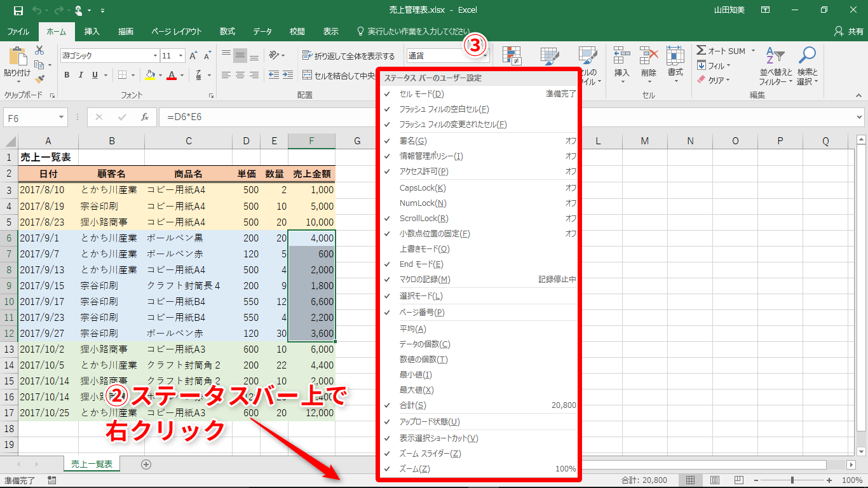The image size is (868, 488).
Task: Increase the cell indent
Action: click(x=288, y=75)
